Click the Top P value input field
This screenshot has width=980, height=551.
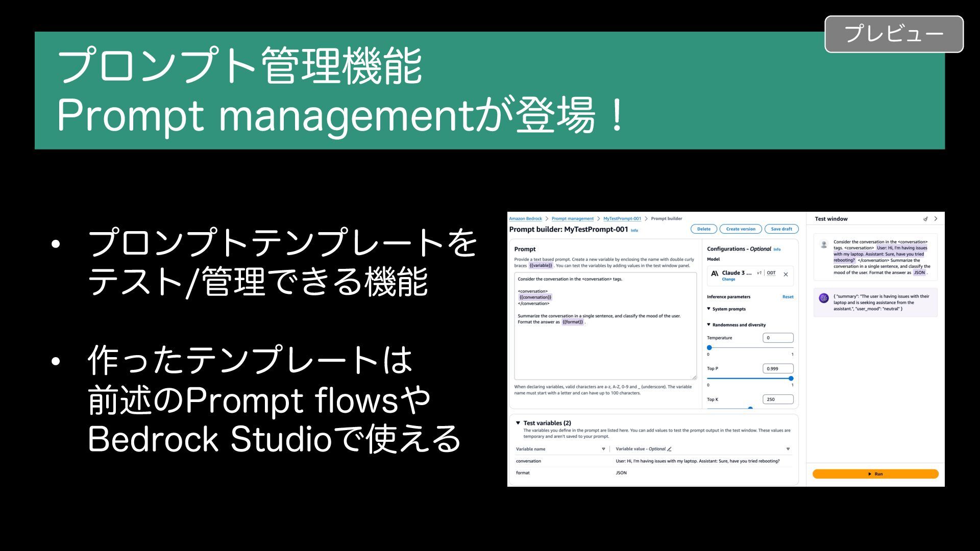[778, 368]
